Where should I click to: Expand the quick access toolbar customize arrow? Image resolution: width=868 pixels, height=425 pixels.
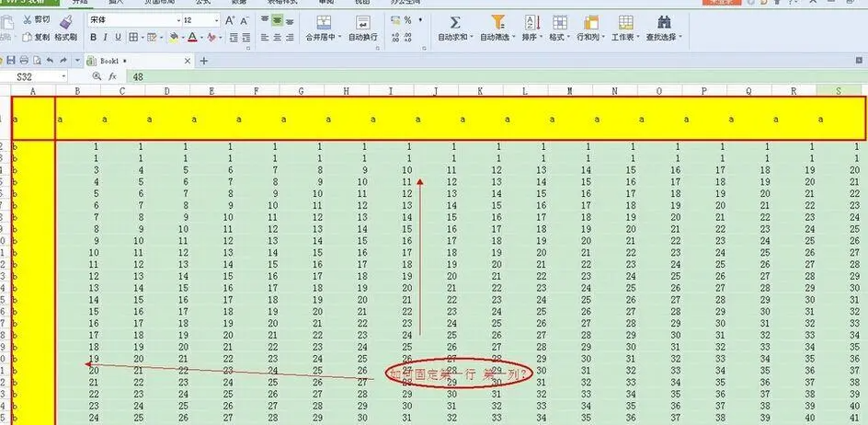[x=77, y=61]
